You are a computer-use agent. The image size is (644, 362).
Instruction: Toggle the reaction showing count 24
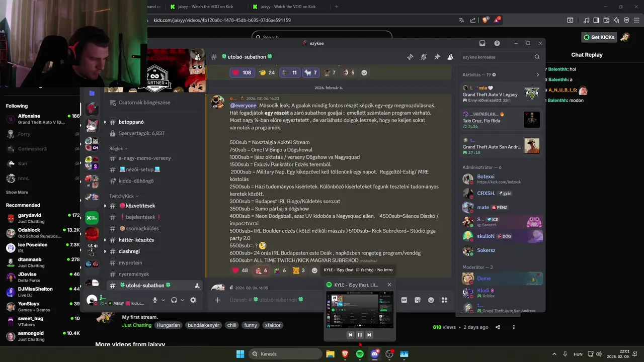pos(267,72)
